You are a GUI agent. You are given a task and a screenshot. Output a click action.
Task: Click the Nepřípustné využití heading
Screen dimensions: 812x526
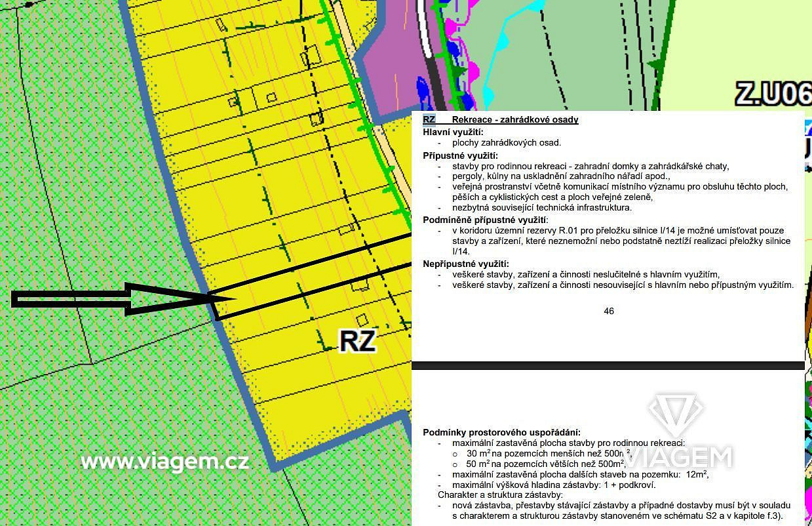(466, 264)
